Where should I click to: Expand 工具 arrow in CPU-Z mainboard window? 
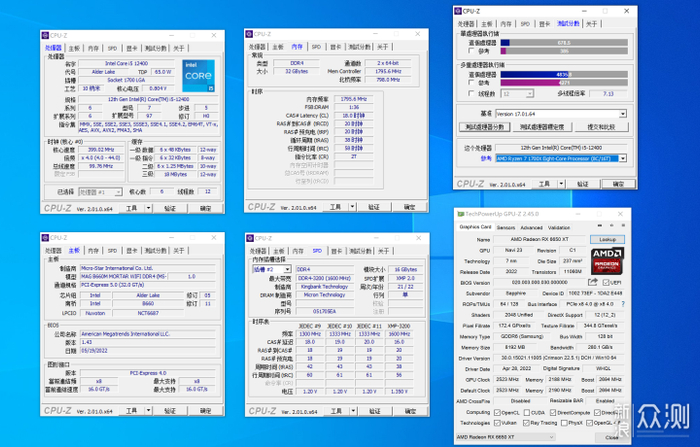[148, 410]
